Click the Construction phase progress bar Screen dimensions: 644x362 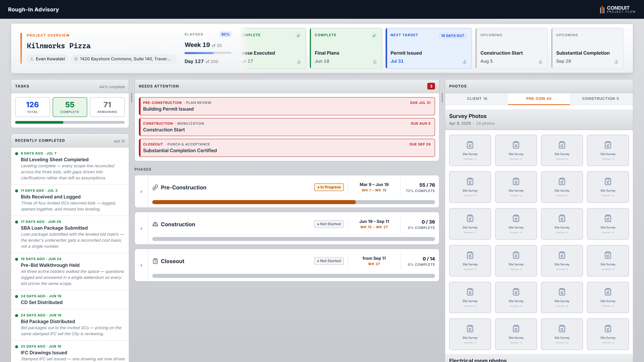293,239
